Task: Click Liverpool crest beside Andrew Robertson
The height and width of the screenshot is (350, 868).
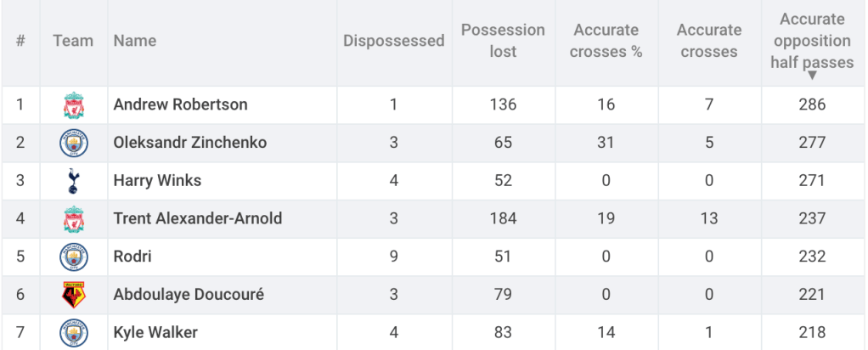Action: 74,105
